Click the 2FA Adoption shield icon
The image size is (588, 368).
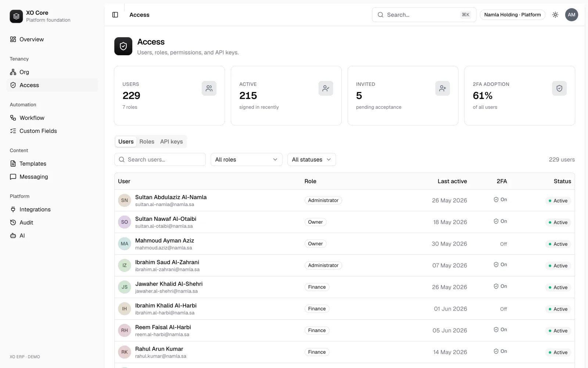coord(559,88)
